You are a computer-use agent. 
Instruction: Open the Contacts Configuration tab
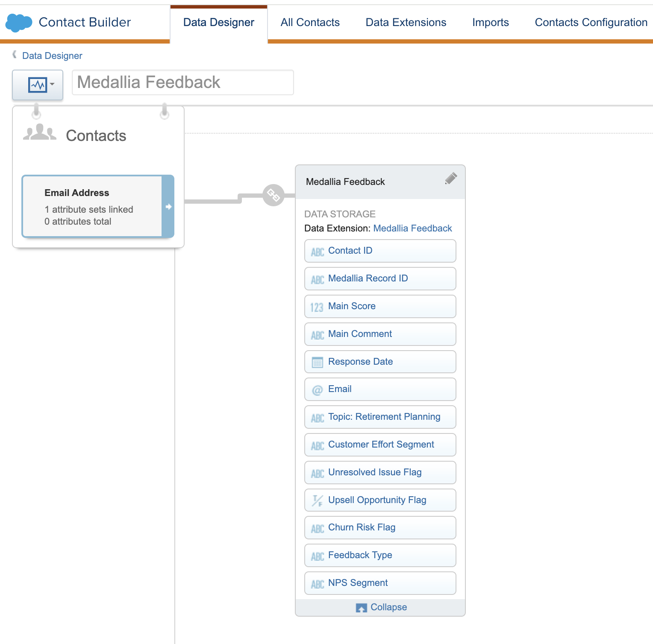click(591, 23)
